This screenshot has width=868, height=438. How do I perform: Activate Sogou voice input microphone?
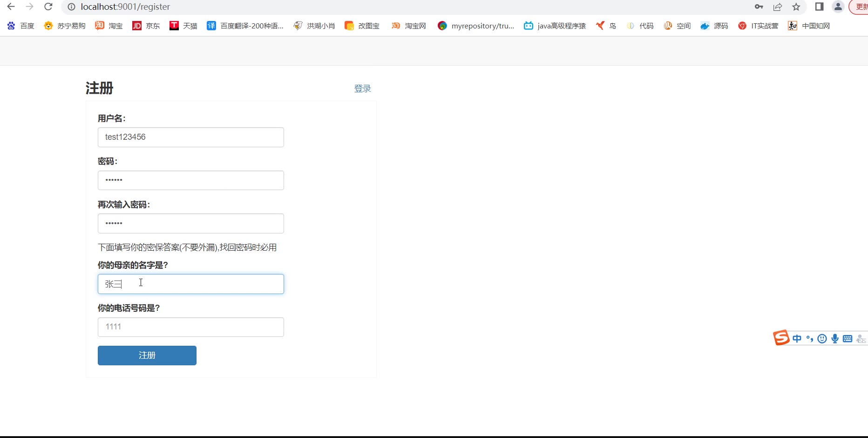point(835,339)
